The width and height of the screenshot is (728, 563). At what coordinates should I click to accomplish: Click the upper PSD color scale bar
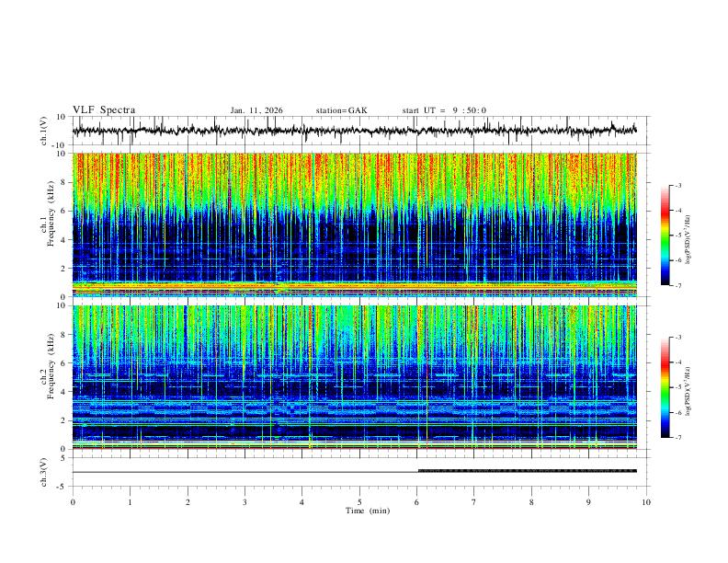point(665,236)
